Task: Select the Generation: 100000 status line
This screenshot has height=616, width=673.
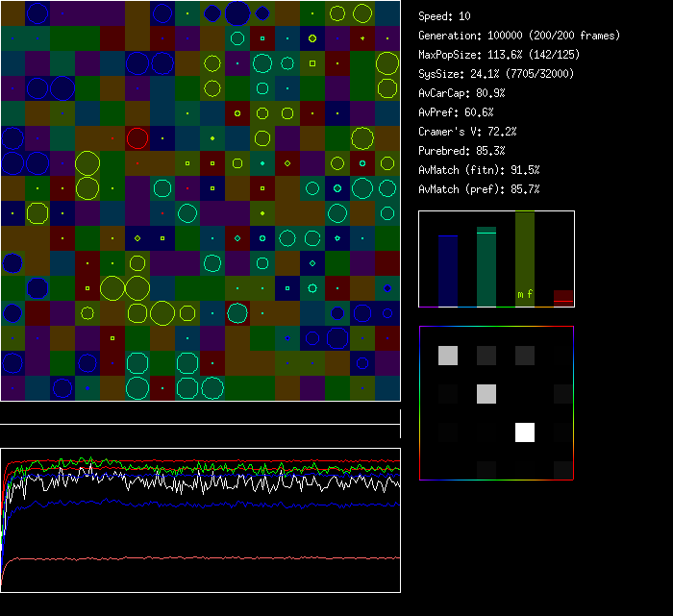Action: pos(519,36)
